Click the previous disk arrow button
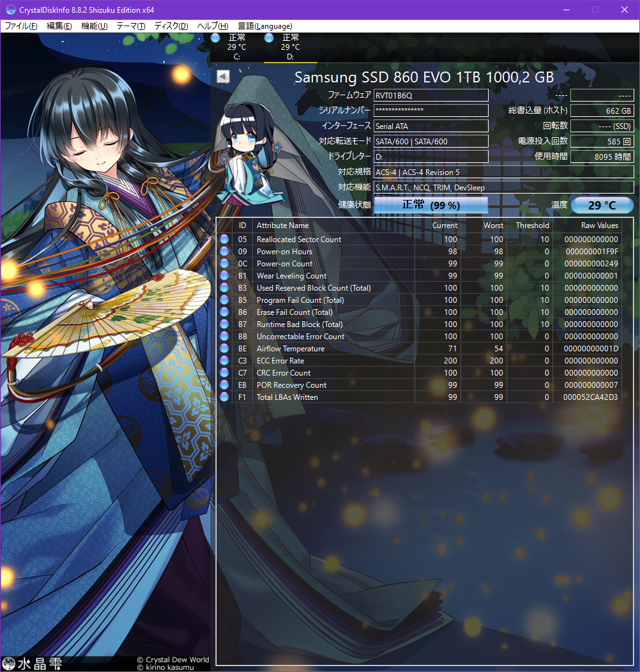 pos(223,76)
